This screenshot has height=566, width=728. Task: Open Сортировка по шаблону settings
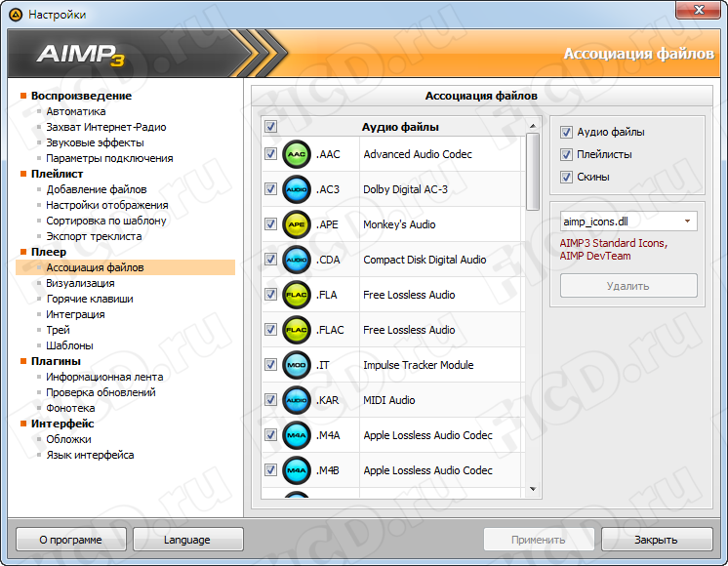point(105,221)
